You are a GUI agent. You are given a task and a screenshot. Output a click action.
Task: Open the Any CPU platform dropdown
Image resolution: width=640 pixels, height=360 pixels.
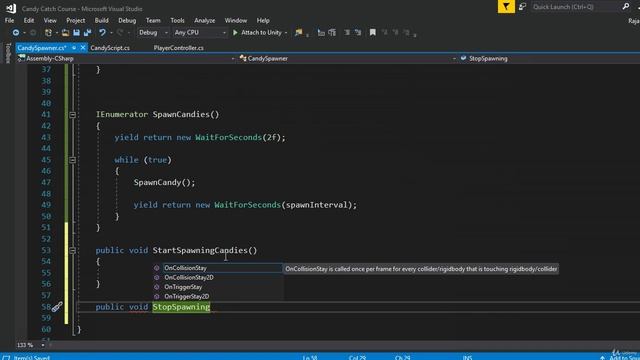[x=200, y=33]
